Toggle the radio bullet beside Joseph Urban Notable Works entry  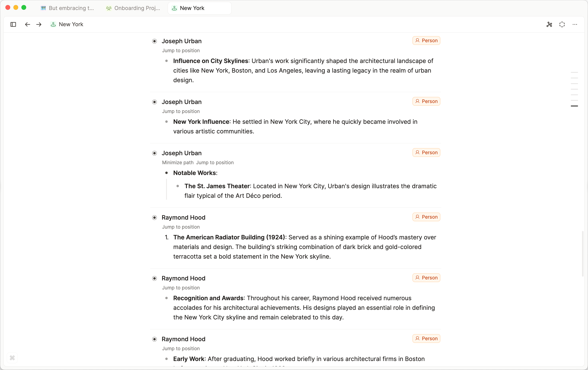(154, 153)
